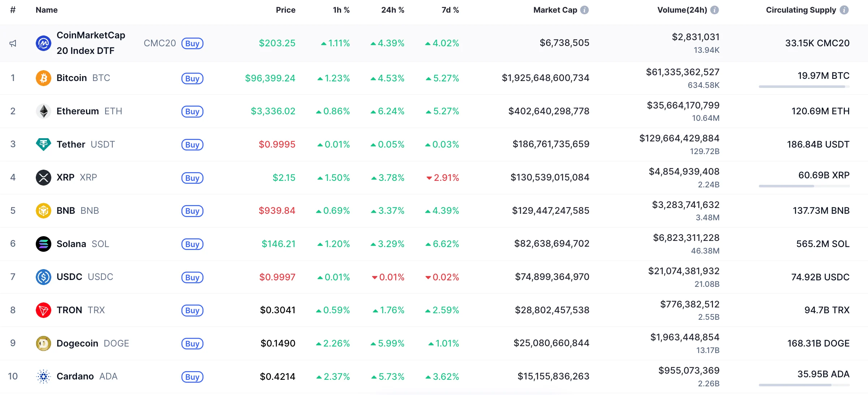Image resolution: width=868 pixels, height=395 pixels.
Task: Click the Circulating Supply info icon
Action: click(844, 10)
